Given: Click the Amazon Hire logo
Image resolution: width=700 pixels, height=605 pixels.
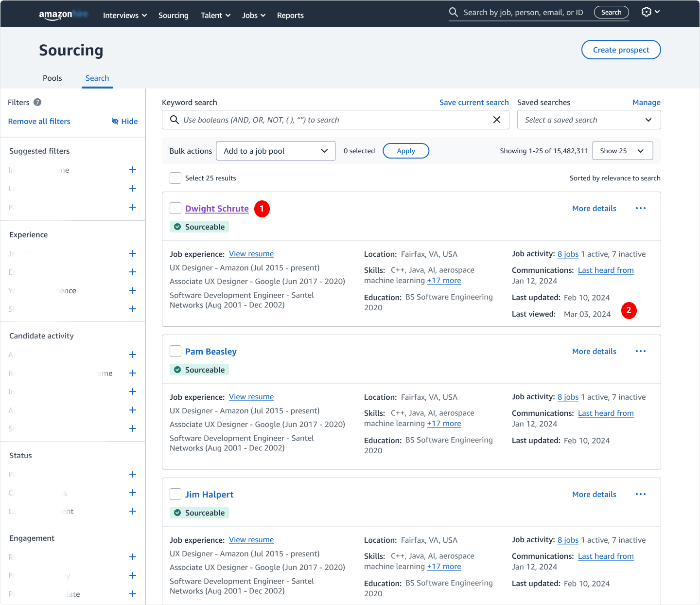Looking at the screenshot, I should [x=63, y=15].
